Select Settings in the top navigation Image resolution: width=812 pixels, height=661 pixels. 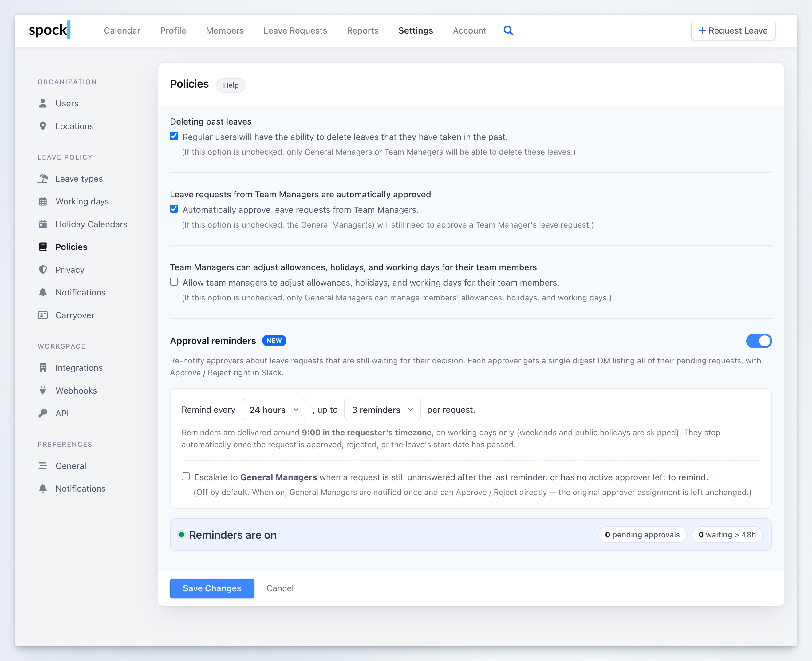(x=415, y=30)
